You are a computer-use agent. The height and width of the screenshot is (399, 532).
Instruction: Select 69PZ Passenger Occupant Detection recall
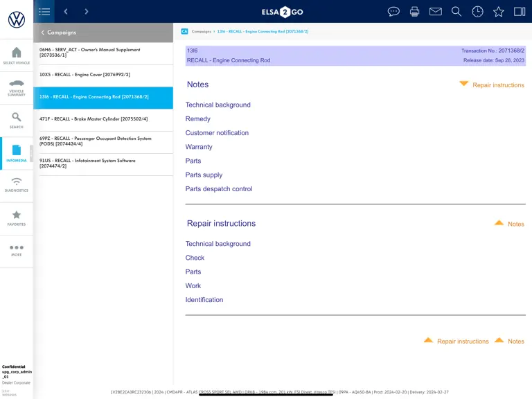103,141
